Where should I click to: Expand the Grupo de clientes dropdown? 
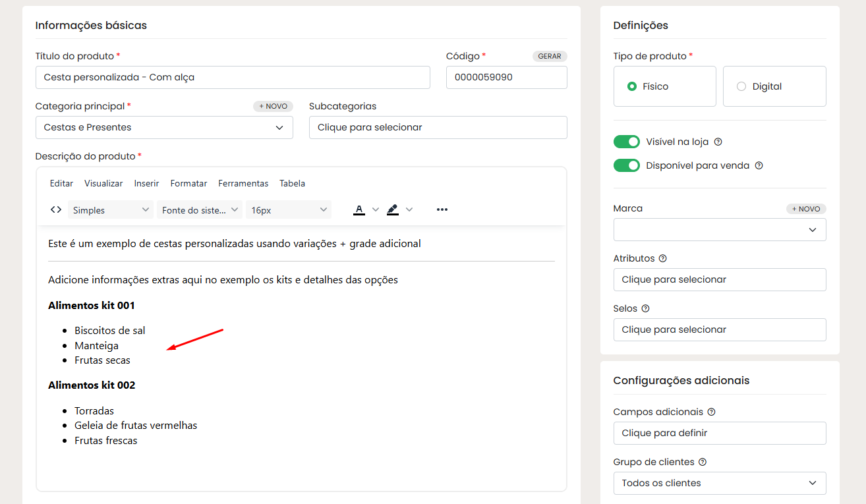[x=719, y=483]
